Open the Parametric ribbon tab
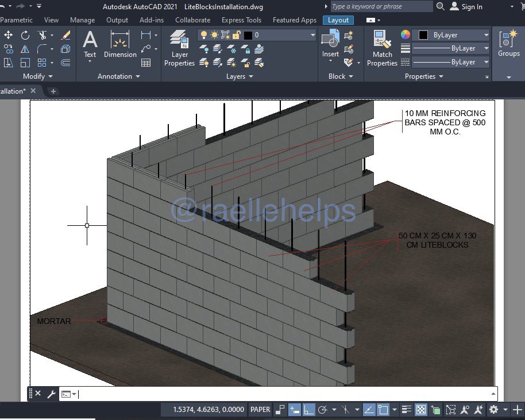The height and width of the screenshot is (420, 525). click(x=16, y=20)
